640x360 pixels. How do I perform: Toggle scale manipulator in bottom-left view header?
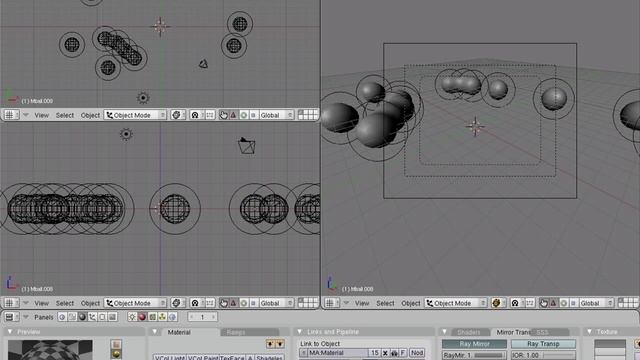click(x=253, y=303)
